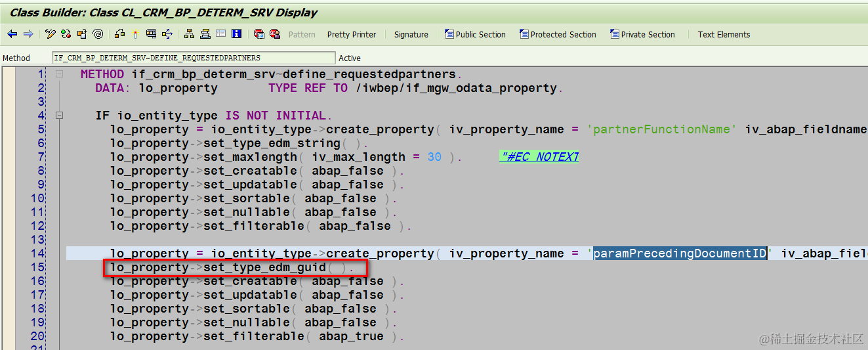
Task: Toggle Display/Change mode pencil icon
Action: (x=51, y=34)
